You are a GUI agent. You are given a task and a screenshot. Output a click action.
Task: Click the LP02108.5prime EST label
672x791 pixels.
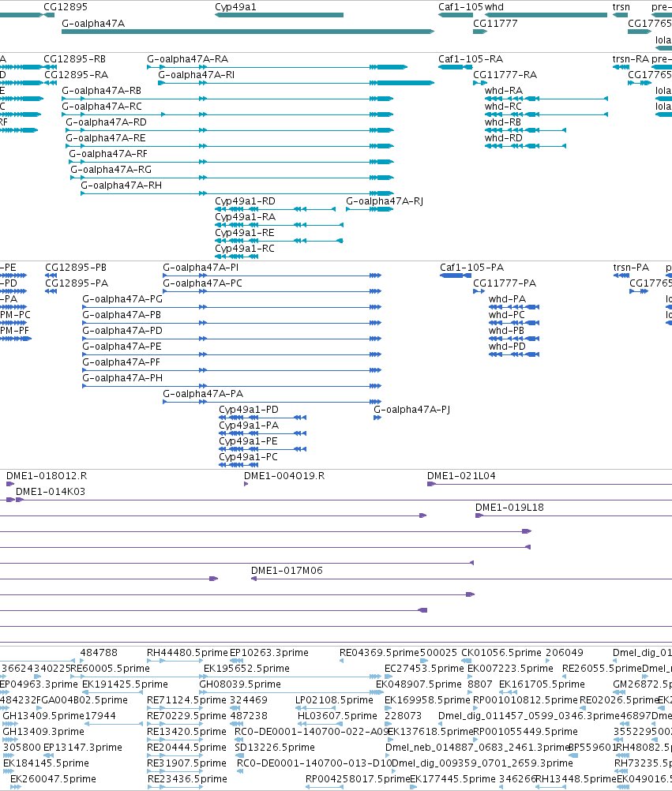[x=335, y=700]
